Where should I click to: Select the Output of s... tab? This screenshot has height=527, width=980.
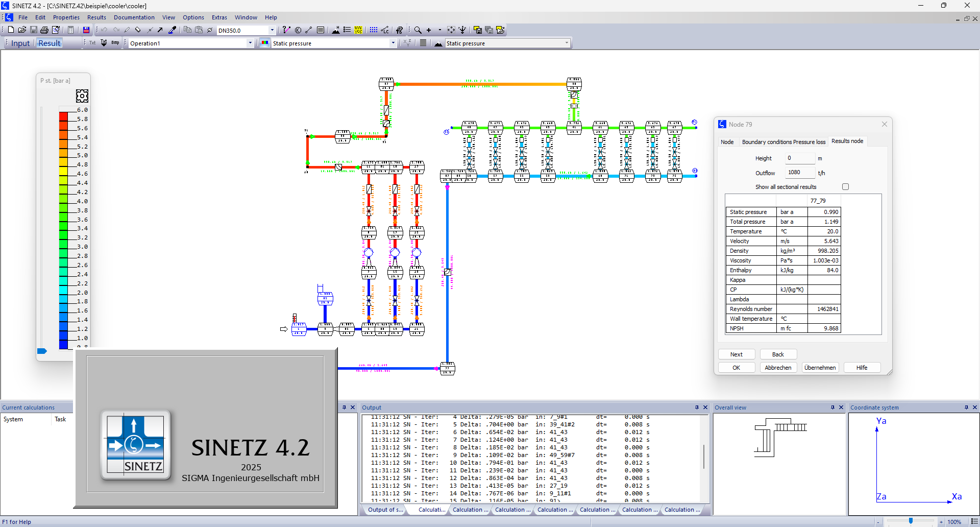(385, 510)
